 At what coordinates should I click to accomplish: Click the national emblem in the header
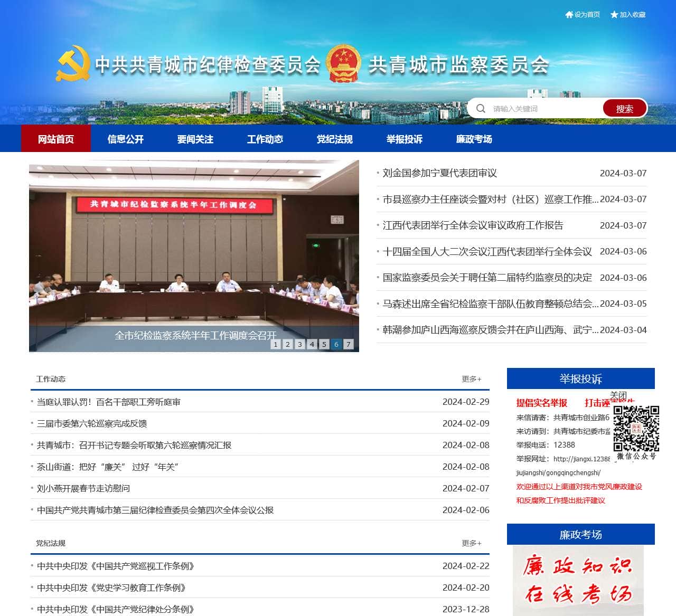(344, 63)
